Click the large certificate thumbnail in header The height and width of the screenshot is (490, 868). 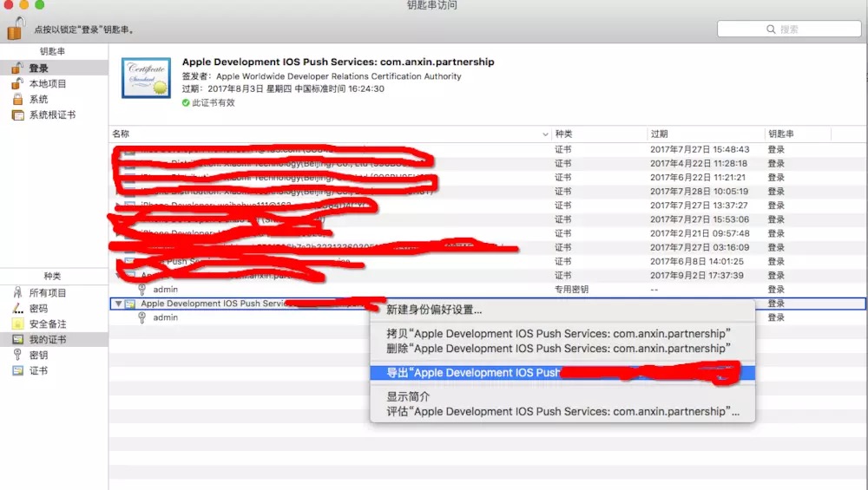click(x=146, y=78)
